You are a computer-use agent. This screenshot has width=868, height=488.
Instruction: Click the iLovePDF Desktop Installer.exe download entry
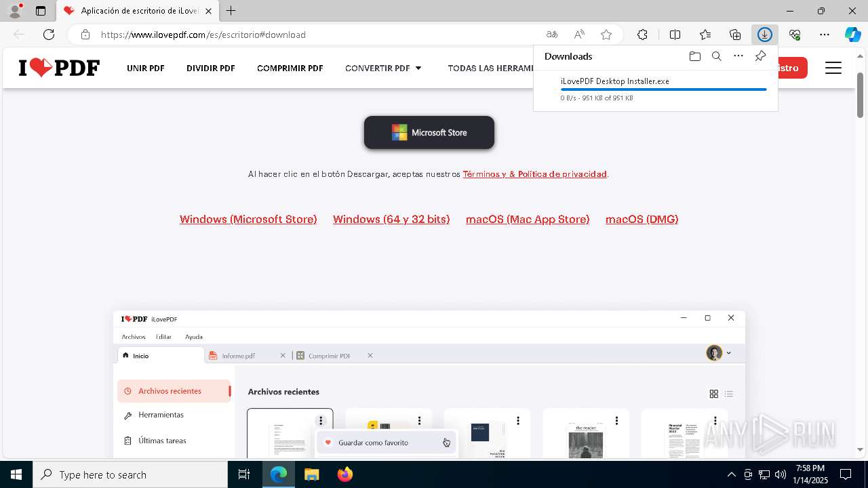click(655, 89)
